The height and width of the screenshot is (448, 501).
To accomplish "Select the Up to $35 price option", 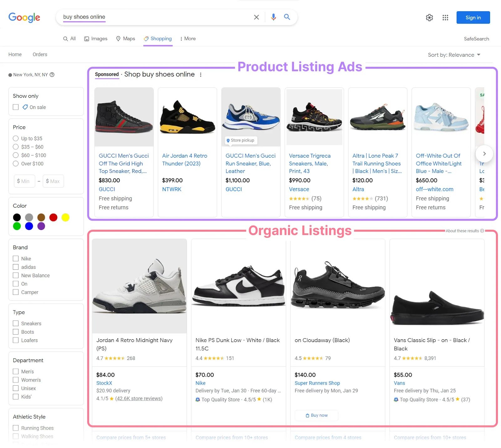I will [16, 138].
